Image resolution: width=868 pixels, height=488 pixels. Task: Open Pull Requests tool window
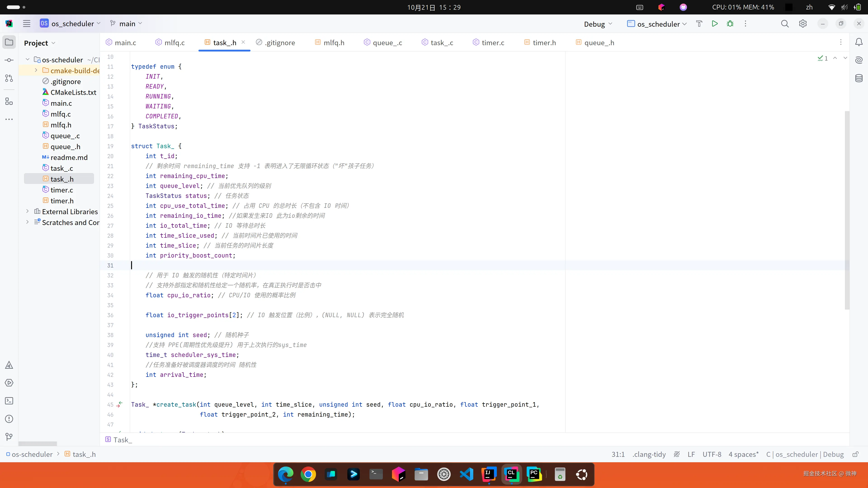(9, 78)
